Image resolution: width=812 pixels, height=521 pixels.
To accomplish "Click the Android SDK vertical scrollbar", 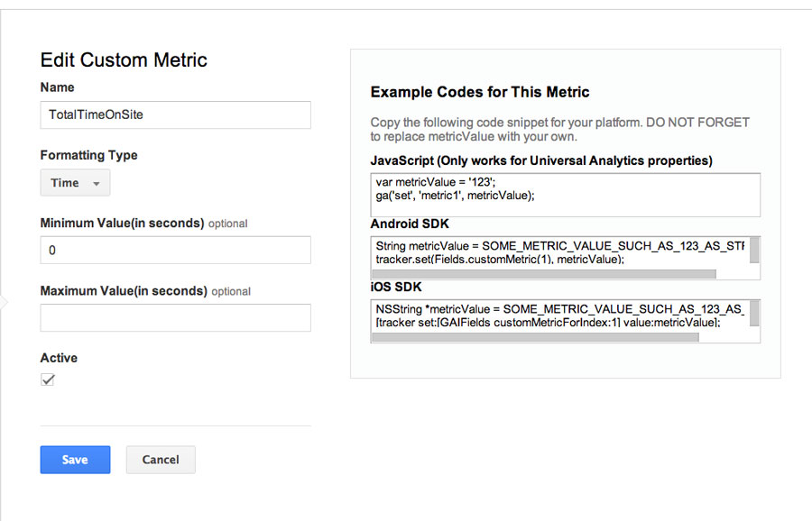I will point(754,251).
